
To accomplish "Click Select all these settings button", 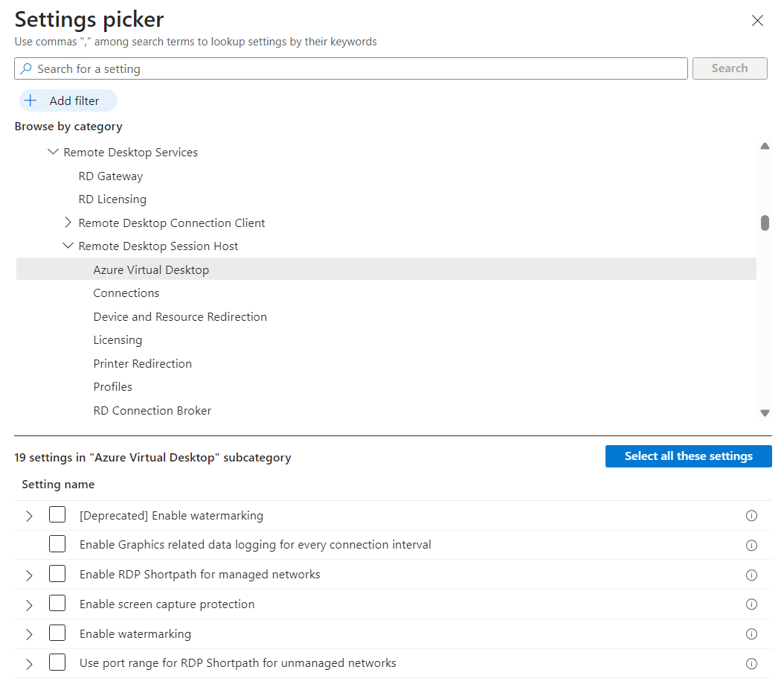I will point(688,456).
